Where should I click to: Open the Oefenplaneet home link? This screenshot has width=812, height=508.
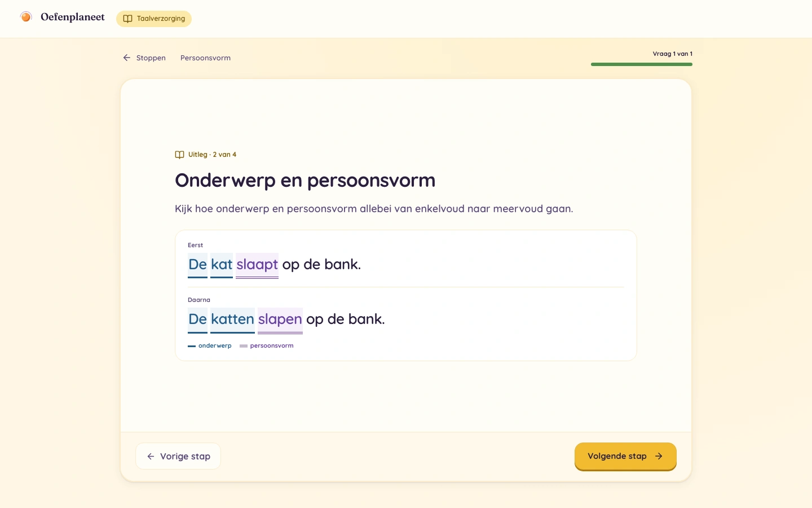tap(63, 17)
